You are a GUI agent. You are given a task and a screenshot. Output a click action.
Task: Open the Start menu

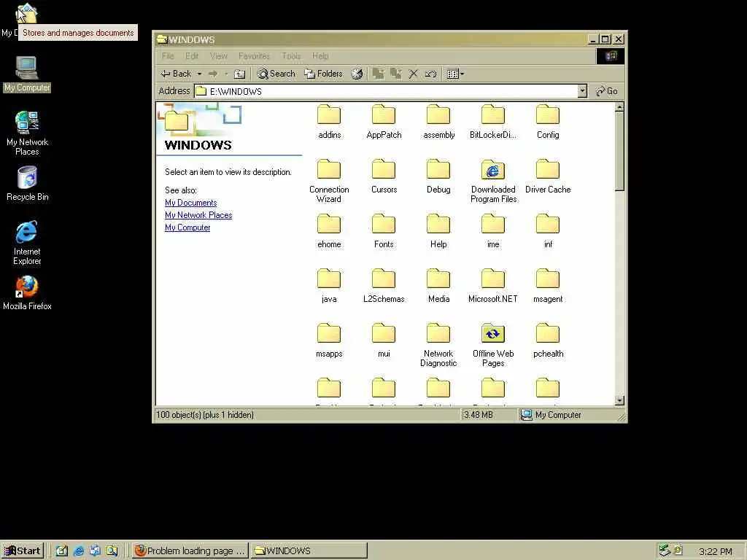23,551
